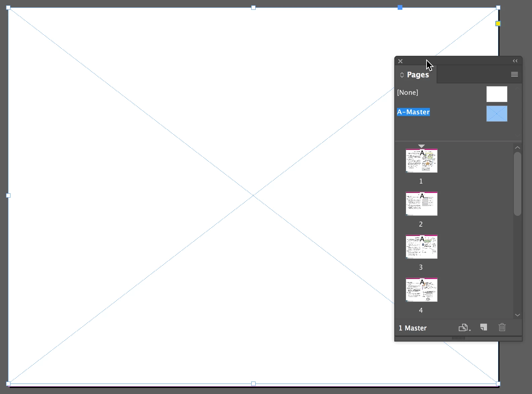Click the top-left corner handle of the frame
Viewport: 532px width, 394px height.
pyautogui.click(x=8, y=7)
